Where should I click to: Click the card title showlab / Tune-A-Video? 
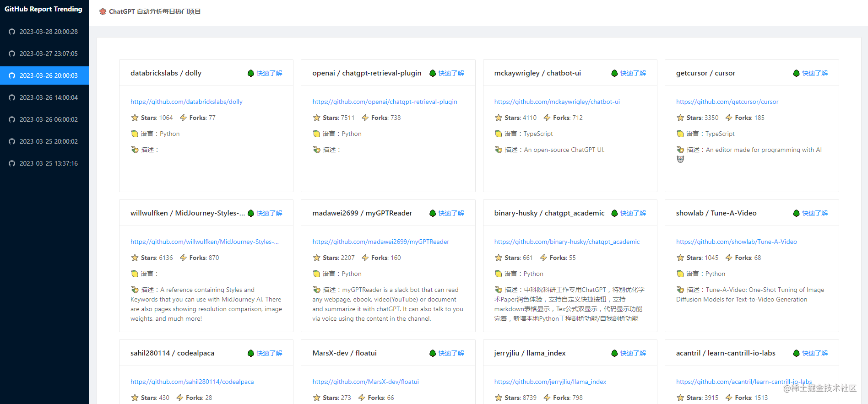pyautogui.click(x=716, y=213)
